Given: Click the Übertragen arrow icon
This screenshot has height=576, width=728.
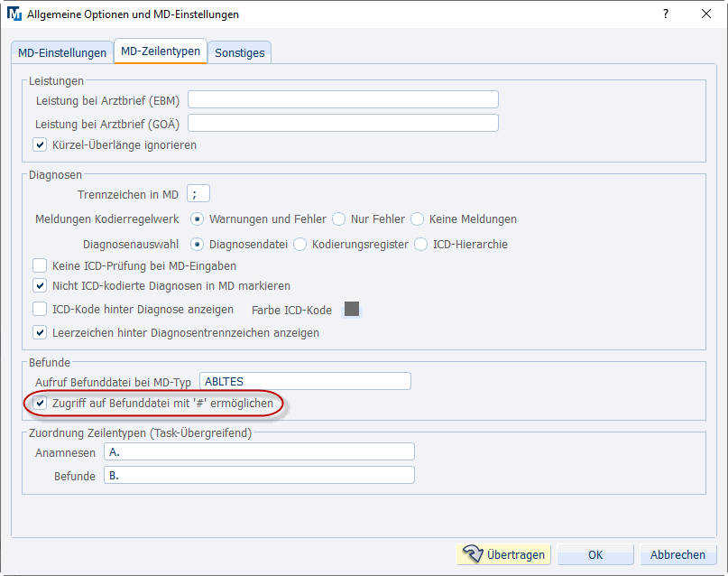Looking at the screenshot, I should click(x=473, y=554).
